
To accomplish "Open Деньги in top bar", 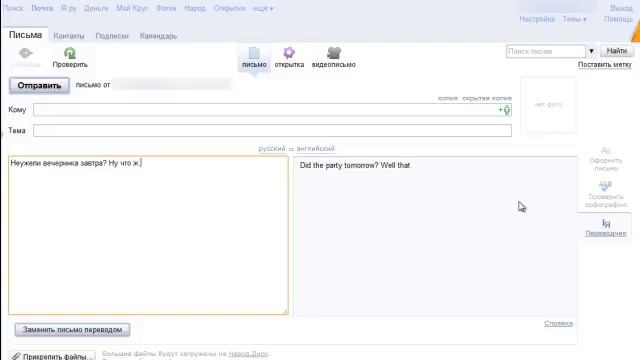I will (x=96, y=8).
